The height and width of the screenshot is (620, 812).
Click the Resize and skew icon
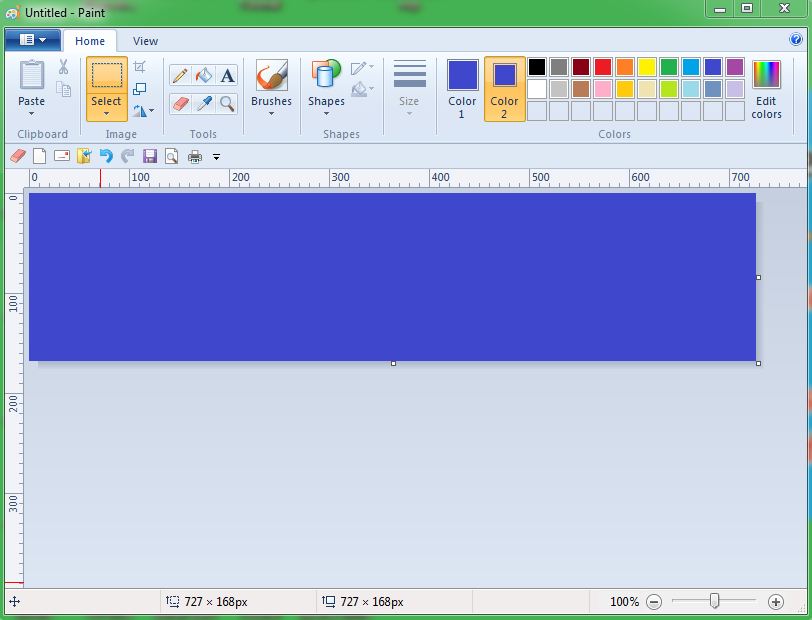tap(139, 89)
